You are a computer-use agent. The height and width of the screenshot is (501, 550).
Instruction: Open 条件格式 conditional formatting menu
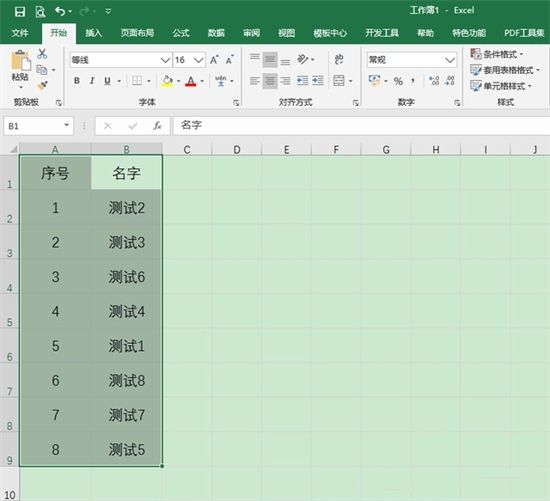(x=497, y=54)
